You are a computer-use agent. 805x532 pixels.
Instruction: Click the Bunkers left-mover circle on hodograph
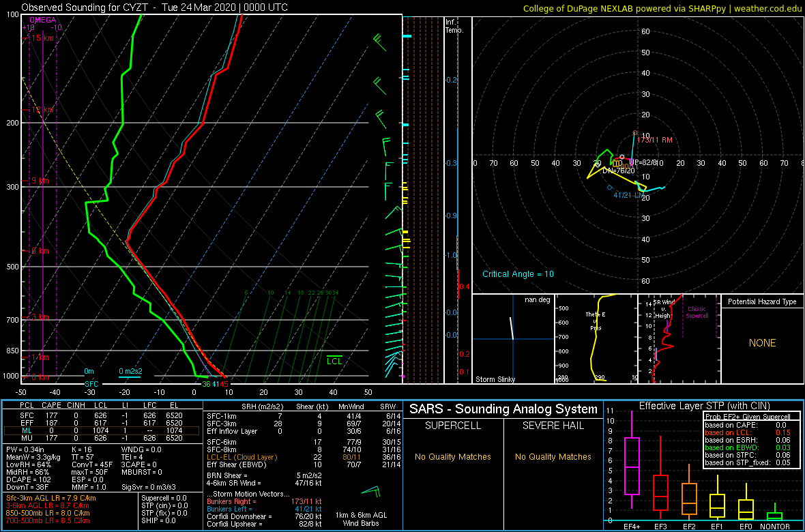tap(609, 188)
